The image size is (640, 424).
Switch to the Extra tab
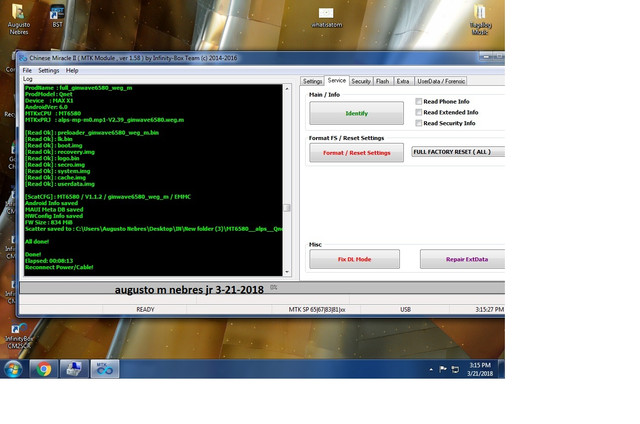403,81
